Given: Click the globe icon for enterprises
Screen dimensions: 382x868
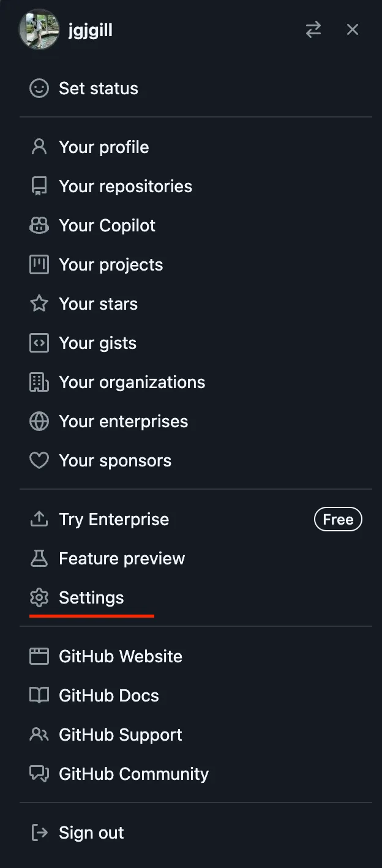Looking at the screenshot, I should [39, 421].
